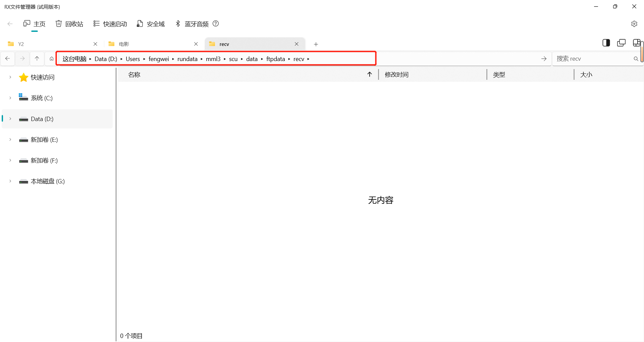Expand the 系统 (C:) drive node
Screen dimensions: 644x342
pos(10,98)
